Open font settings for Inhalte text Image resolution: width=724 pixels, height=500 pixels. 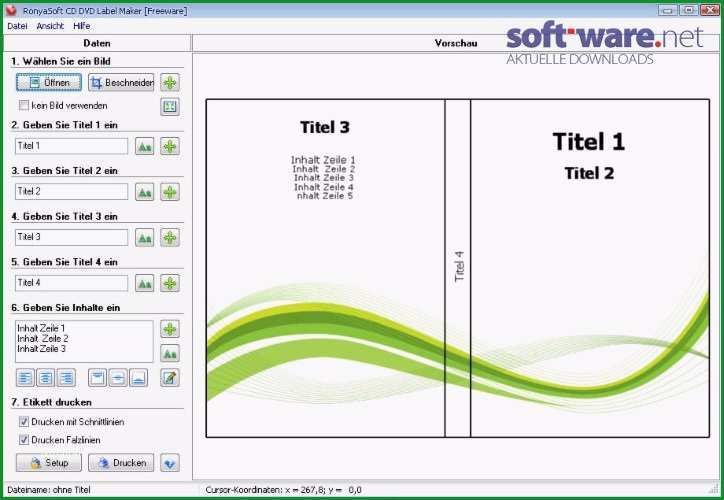[x=170, y=354]
